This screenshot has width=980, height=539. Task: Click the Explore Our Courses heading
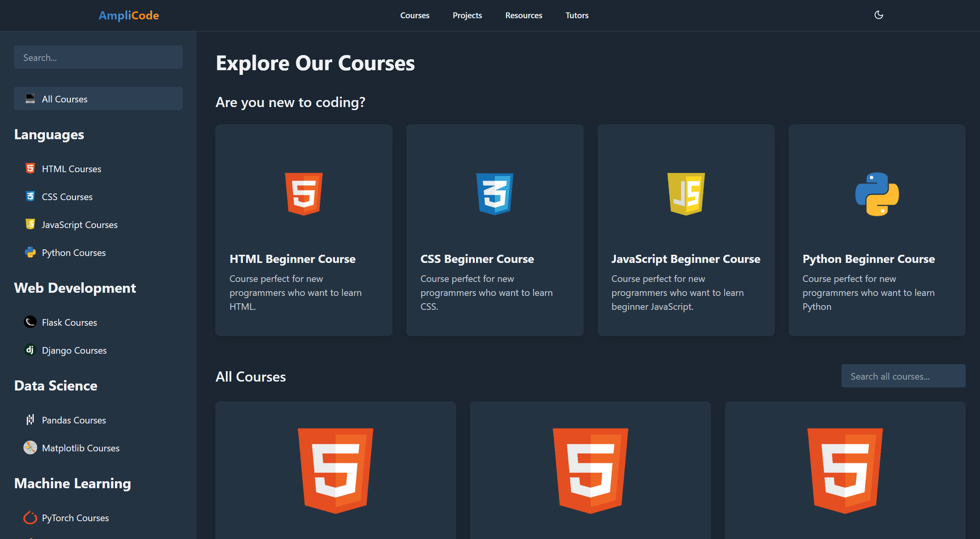315,63
